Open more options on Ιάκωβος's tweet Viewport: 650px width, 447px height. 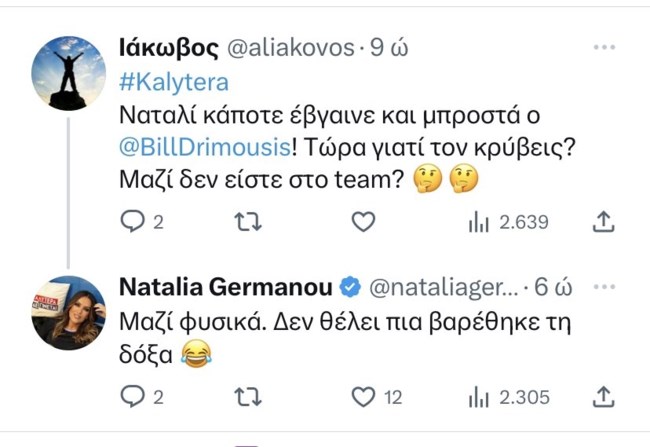603,47
